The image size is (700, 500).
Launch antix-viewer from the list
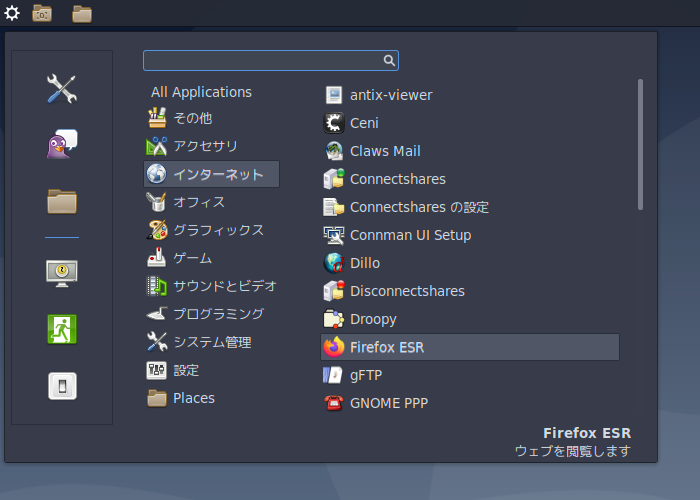[x=470, y=95]
